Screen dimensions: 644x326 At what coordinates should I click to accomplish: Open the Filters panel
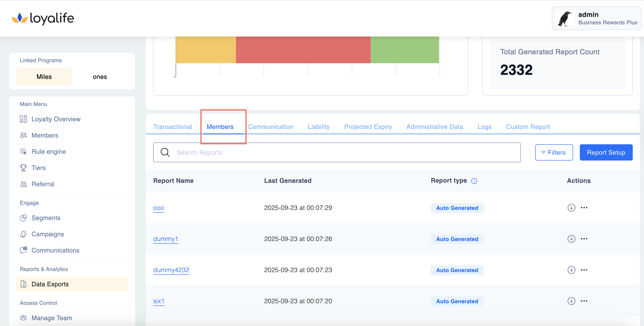(x=554, y=152)
